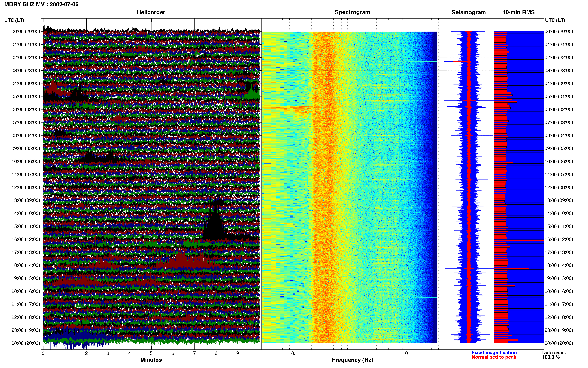Click the left '23:00 (19:00)' time label

click(26, 330)
